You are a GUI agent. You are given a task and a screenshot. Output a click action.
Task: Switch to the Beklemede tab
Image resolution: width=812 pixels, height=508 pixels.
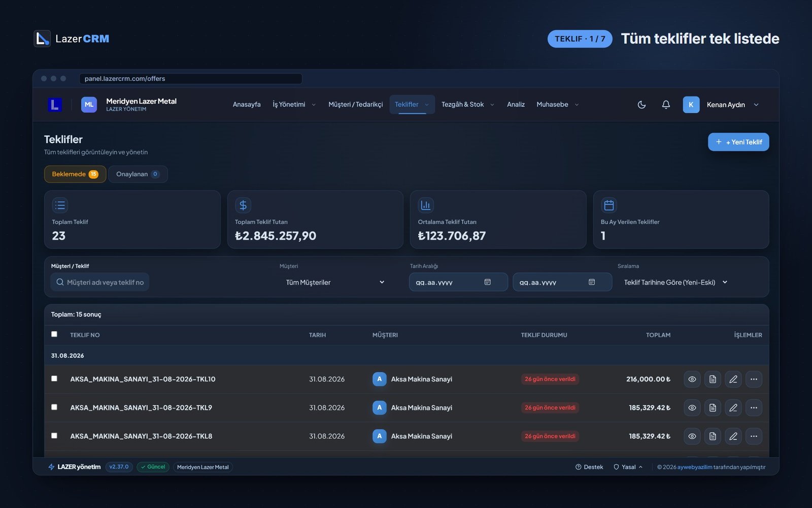(x=75, y=174)
